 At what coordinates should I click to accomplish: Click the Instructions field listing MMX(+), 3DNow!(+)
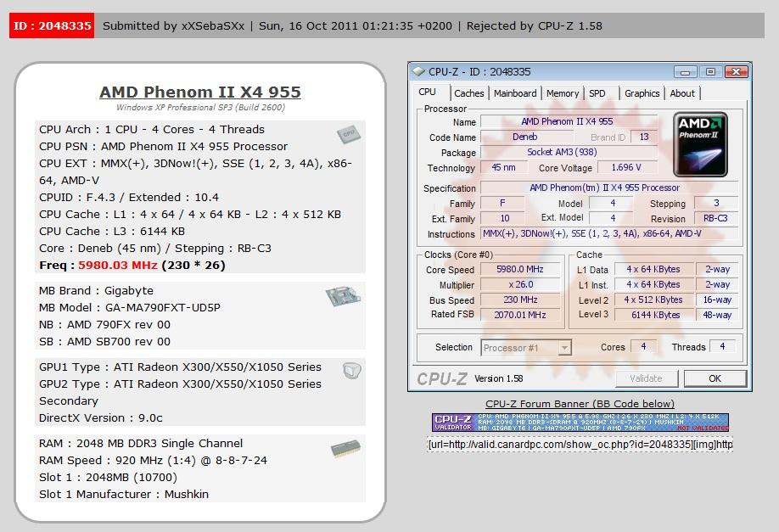[609, 233]
